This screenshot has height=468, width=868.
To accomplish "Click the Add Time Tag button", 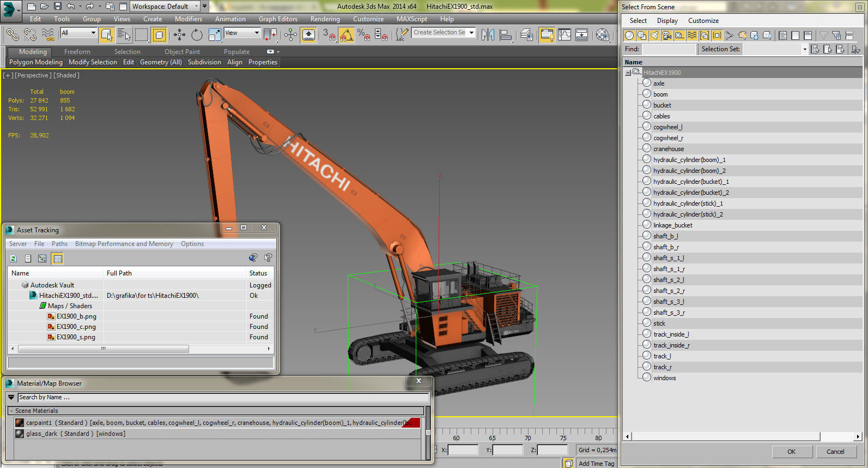I will tap(596, 464).
